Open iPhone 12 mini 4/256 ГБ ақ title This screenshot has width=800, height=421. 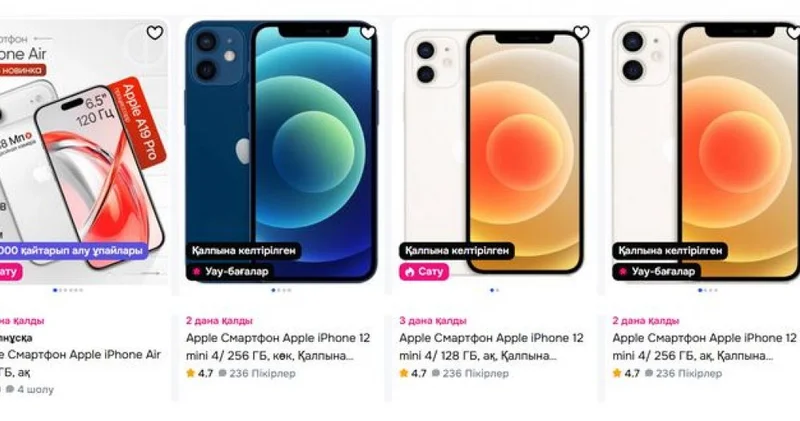click(x=705, y=346)
